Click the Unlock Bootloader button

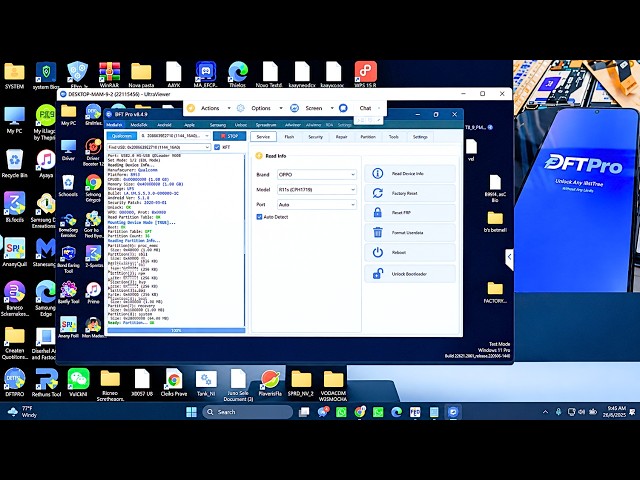click(x=409, y=274)
